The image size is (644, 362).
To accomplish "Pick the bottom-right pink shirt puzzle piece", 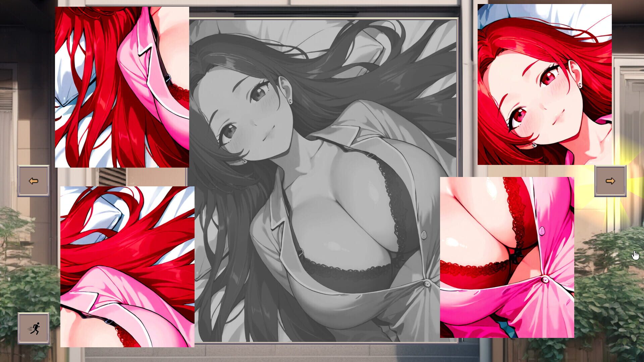I will click(x=507, y=257).
